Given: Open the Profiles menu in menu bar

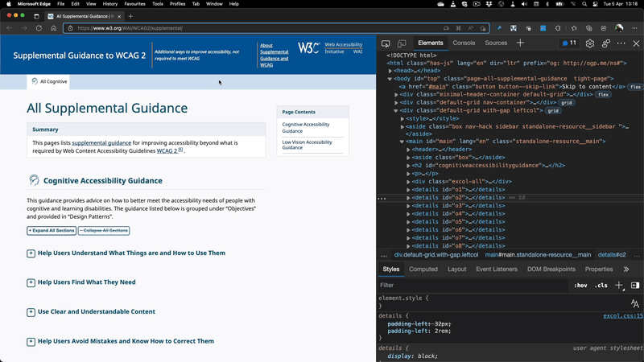Looking at the screenshot, I should pyautogui.click(x=177, y=4).
